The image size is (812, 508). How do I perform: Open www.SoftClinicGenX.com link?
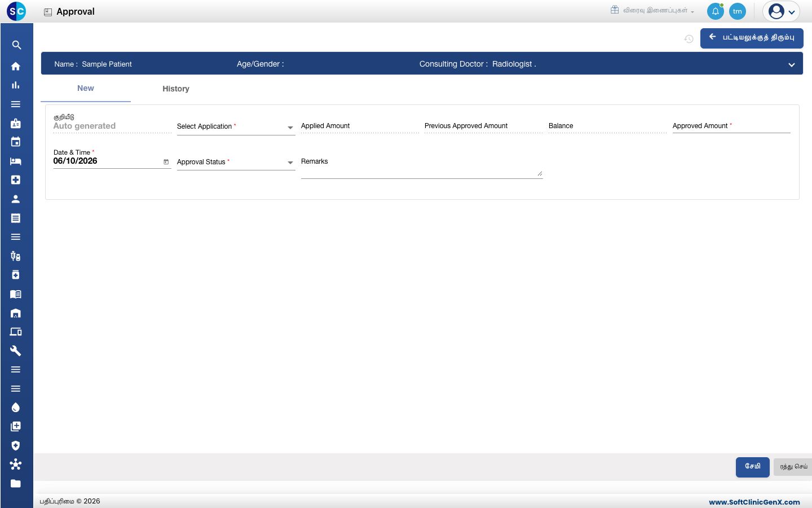(754, 502)
